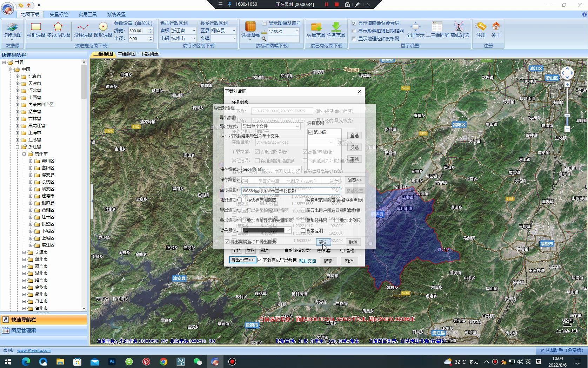Click the 导出设置>> button
Screen dimensions: 588x368
(x=242, y=260)
